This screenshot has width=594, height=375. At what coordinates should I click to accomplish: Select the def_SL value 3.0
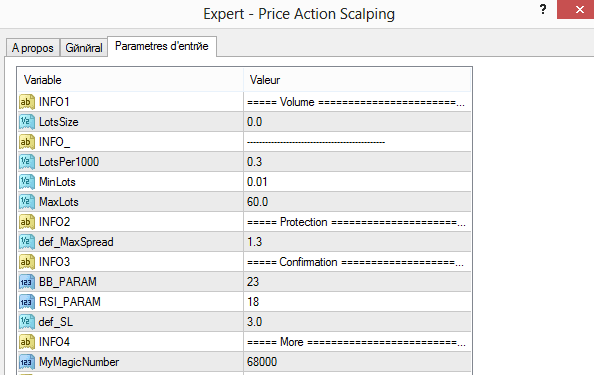[357, 322]
